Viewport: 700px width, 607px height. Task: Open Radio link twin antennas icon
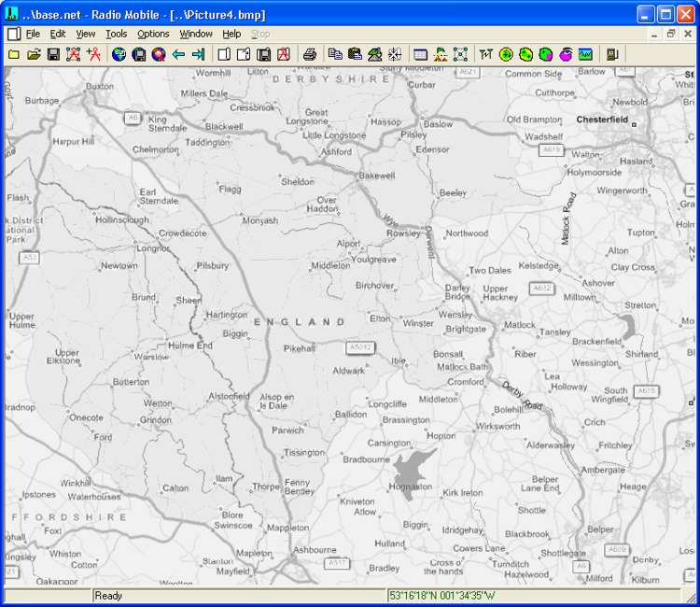tap(486, 54)
